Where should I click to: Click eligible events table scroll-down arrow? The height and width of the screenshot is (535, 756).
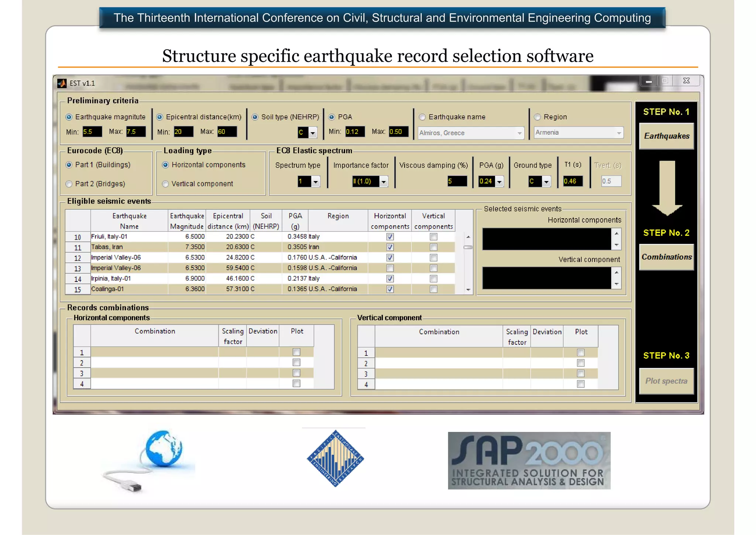(x=468, y=290)
